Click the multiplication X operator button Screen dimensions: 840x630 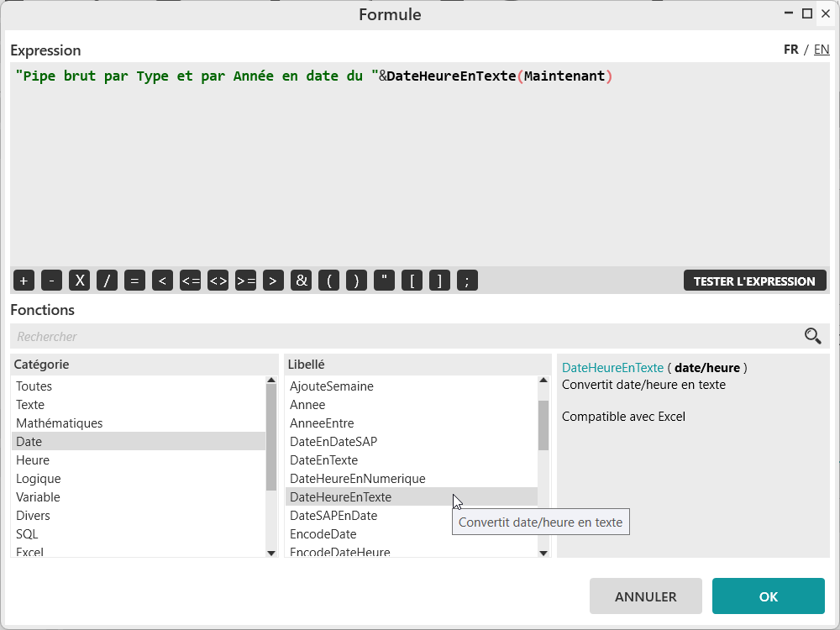(x=79, y=281)
